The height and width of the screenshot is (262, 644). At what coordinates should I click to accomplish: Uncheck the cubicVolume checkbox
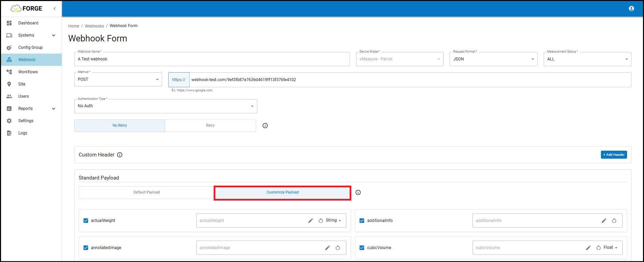(x=362, y=248)
